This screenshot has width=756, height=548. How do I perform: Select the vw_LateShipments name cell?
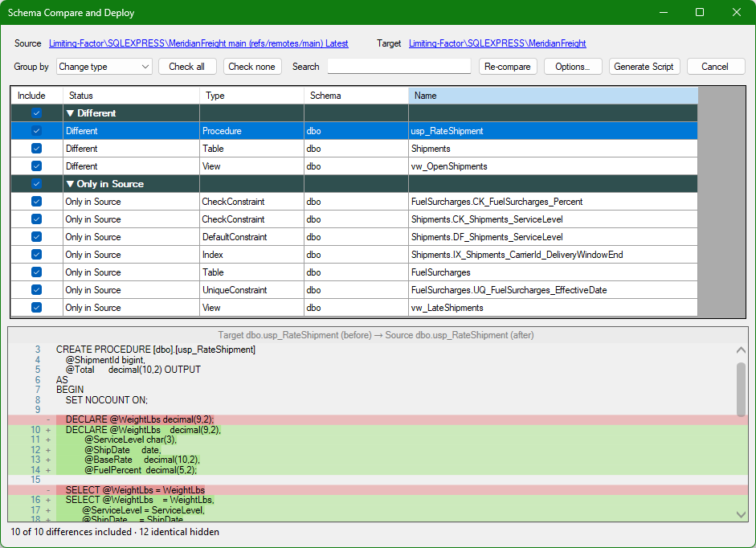tap(553, 307)
